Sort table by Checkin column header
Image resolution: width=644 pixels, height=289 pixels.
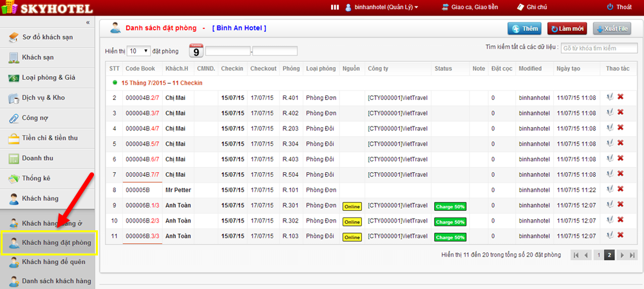(x=232, y=68)
